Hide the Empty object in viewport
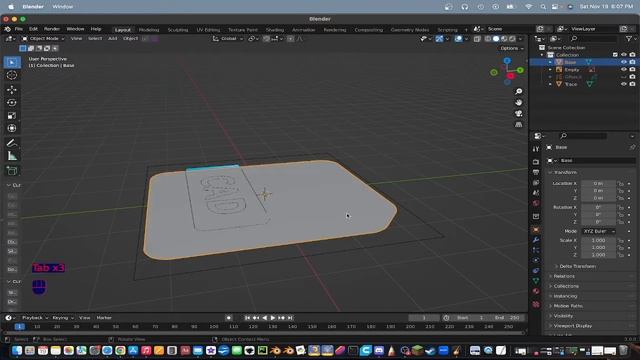Screen dimensions: 640x360 point(624,69)
